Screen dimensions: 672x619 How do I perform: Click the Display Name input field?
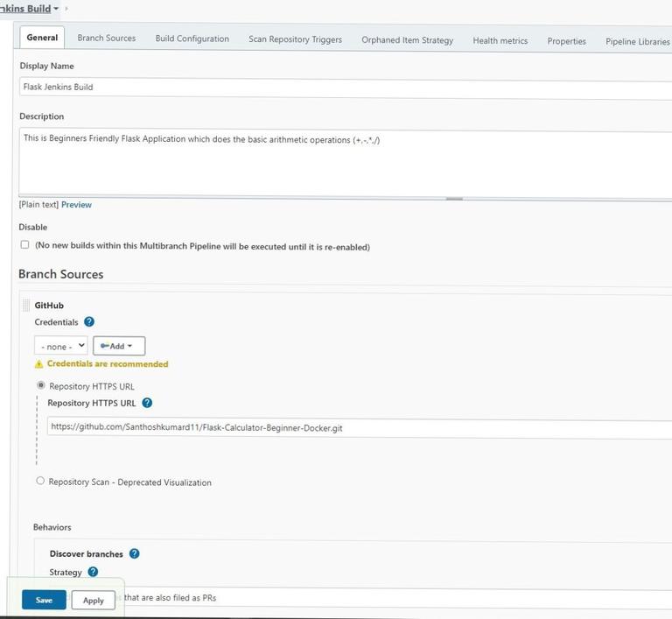[346, 88]
